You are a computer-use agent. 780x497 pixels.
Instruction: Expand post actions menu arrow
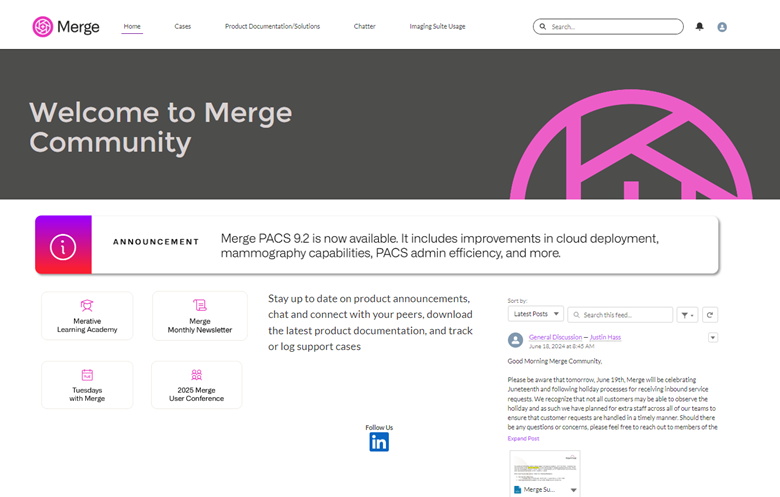713,338
